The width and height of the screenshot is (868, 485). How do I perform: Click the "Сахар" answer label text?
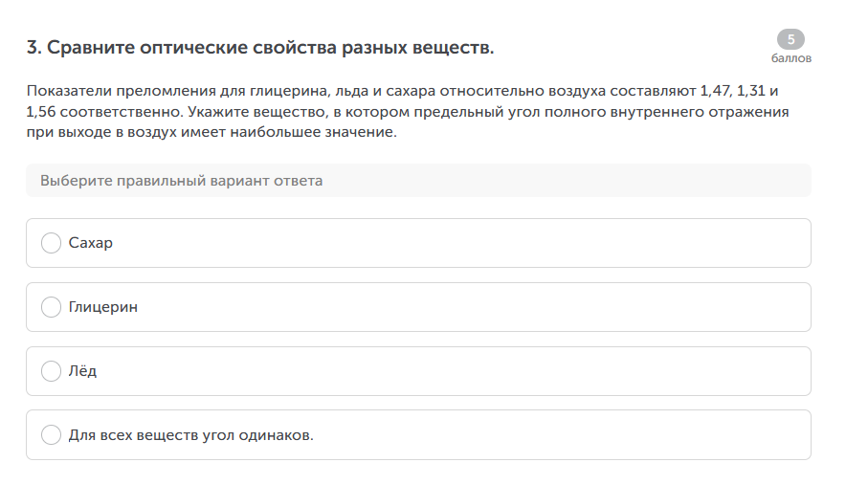[91, 243]
